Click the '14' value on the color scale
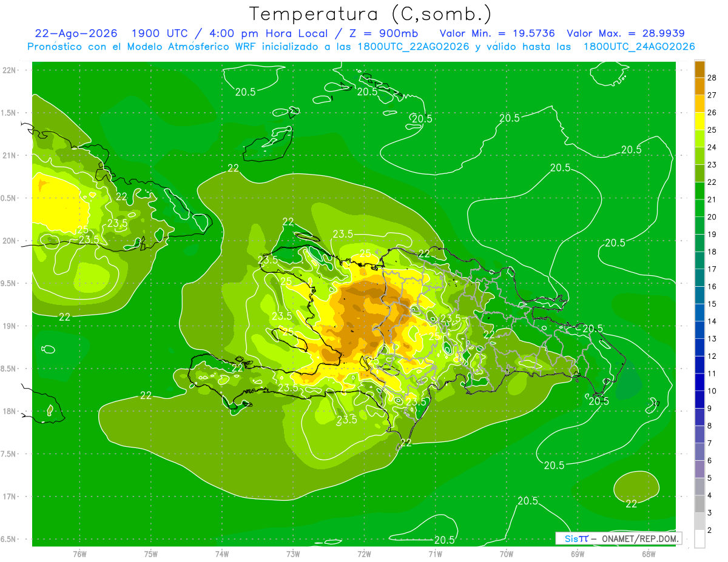Image resolution: width=728 pixels, height=562 pixels. (712, 321)
